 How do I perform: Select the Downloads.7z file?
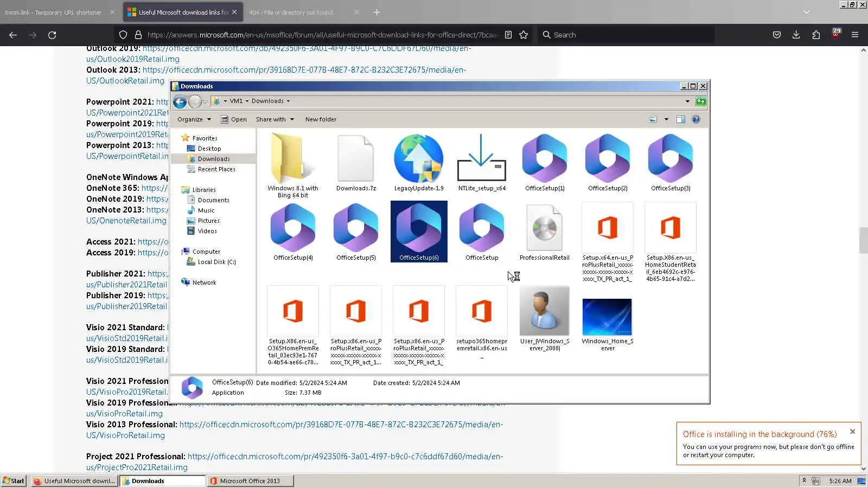tap(356, 163)
